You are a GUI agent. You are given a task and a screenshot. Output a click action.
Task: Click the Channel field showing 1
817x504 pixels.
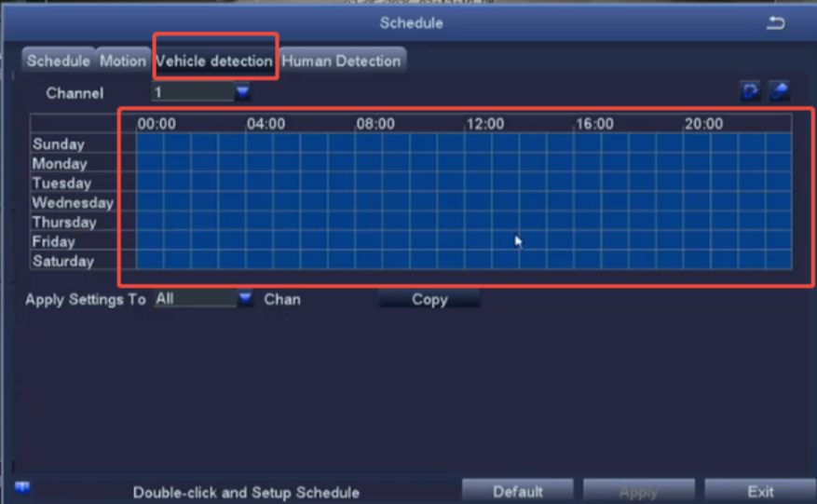[x=192, y=93]
